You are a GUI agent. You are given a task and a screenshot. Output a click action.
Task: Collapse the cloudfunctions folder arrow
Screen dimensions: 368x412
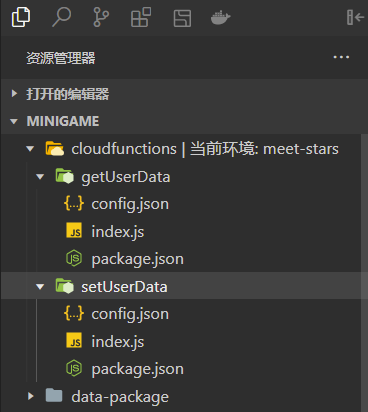30,149
